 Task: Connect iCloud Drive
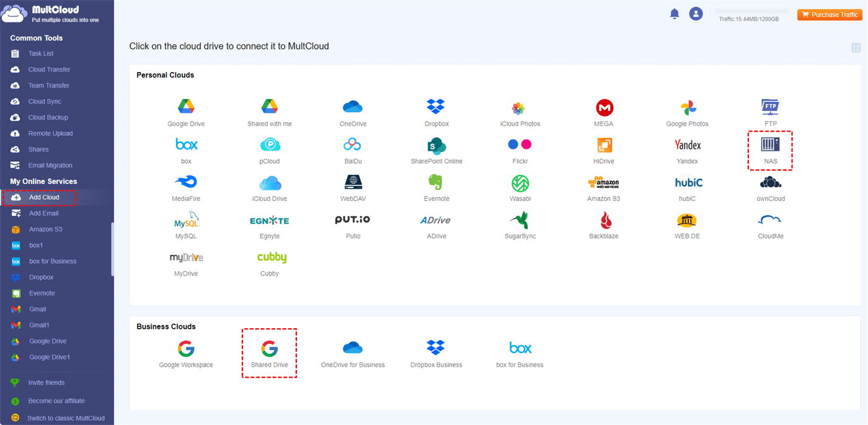pyautogui.click(x=270, y=182)
